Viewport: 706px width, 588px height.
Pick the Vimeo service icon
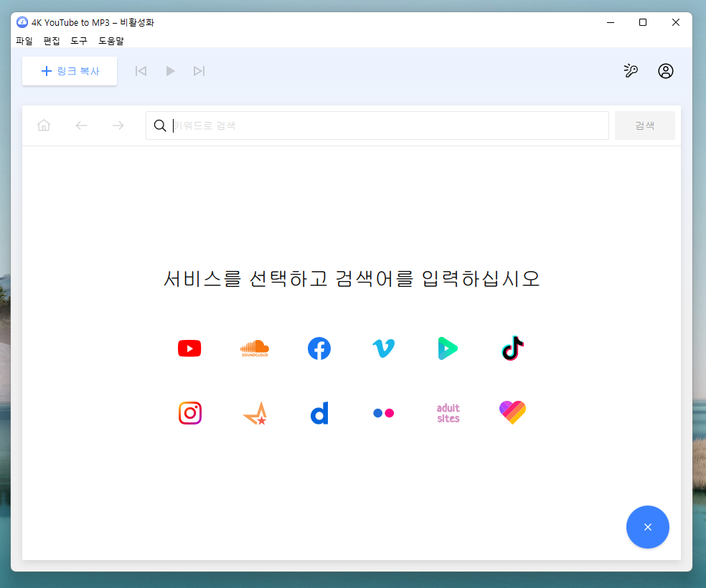(x=384, y=348)
